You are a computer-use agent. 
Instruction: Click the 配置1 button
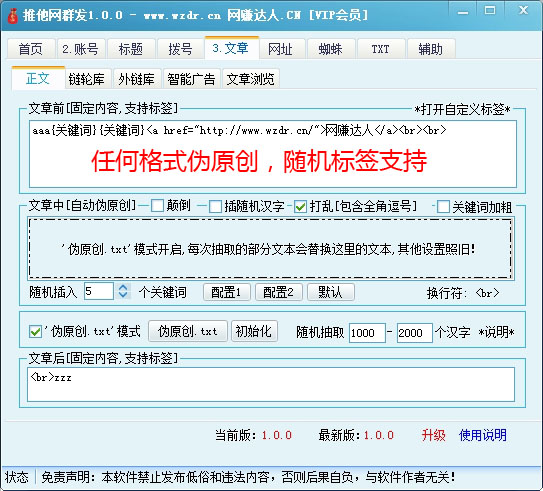tap(227, 292)
